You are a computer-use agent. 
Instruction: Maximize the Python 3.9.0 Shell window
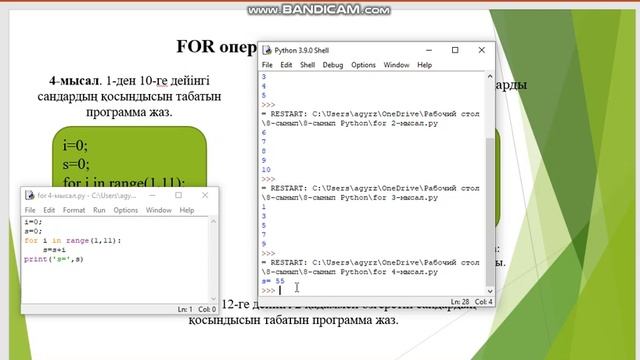[x=455, y=50]
